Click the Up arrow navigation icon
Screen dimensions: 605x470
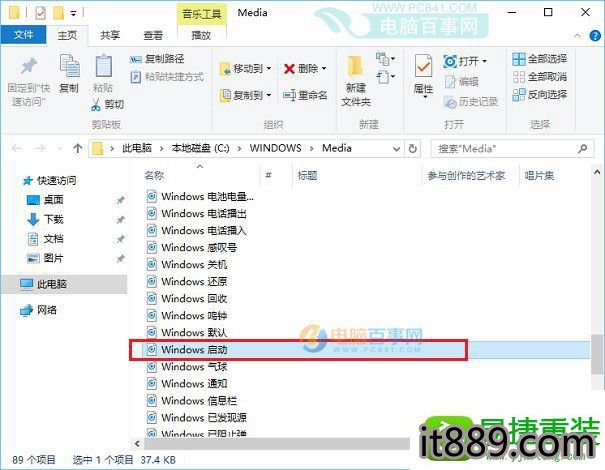(x=78, y=149)
